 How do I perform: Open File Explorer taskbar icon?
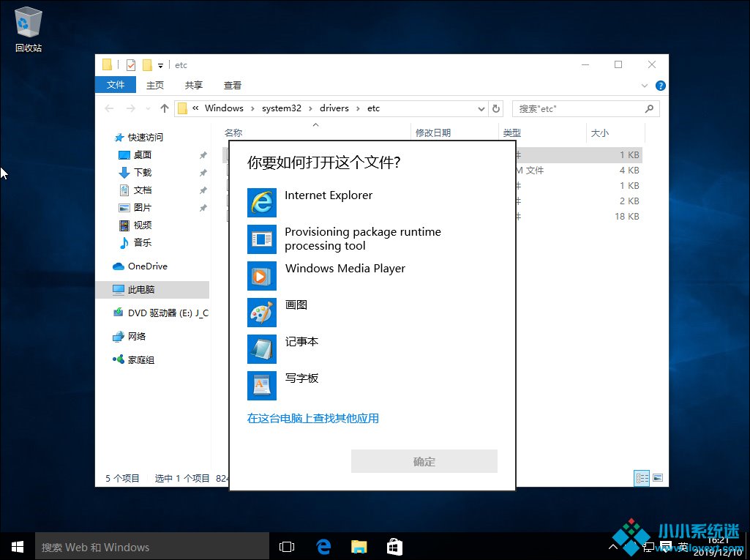pos(359,547)
